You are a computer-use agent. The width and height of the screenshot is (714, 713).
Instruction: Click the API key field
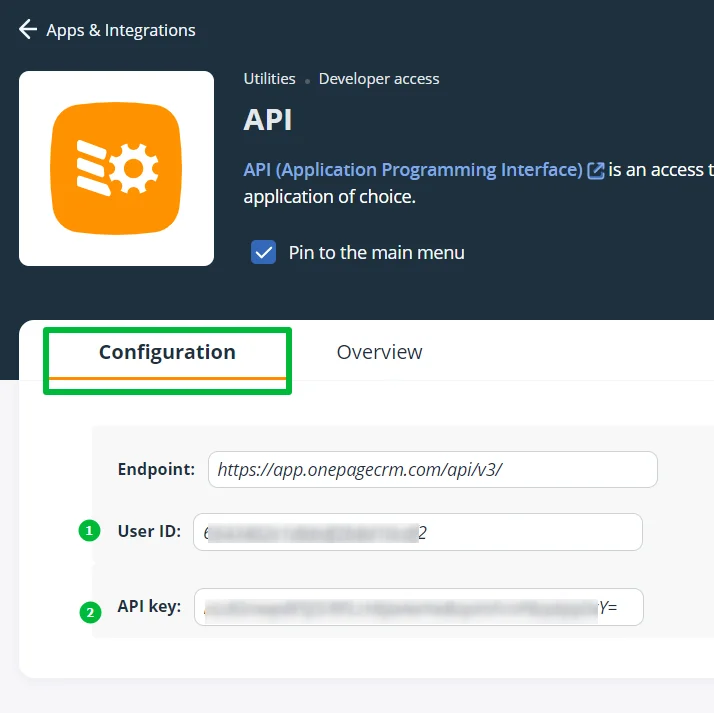pyautogui.click(x=418, y=607)
